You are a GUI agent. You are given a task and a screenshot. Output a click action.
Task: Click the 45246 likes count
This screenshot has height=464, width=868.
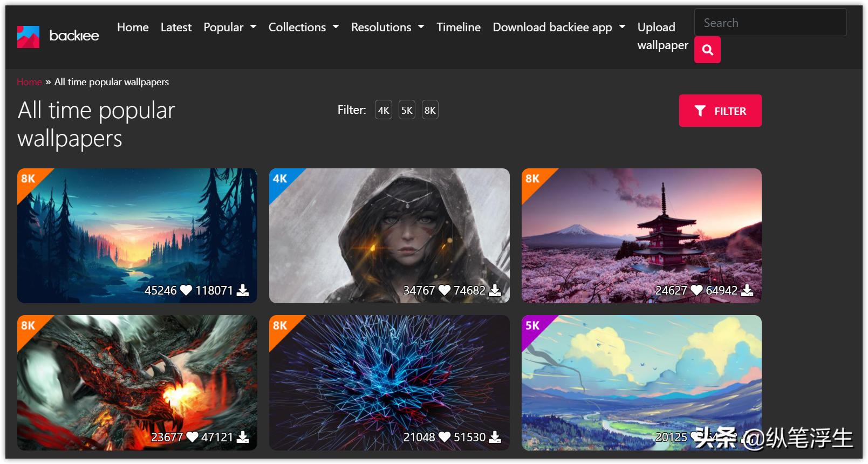161,290
